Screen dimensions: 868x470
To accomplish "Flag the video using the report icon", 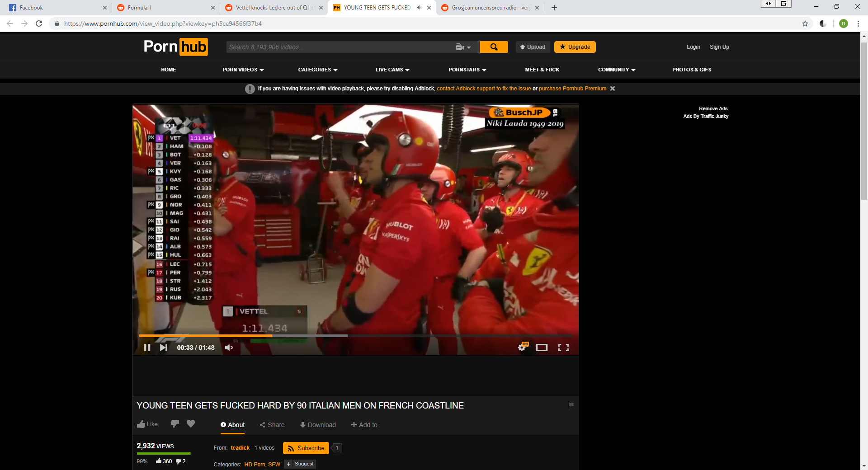I will pyautogui.click(x=571, y=405).
